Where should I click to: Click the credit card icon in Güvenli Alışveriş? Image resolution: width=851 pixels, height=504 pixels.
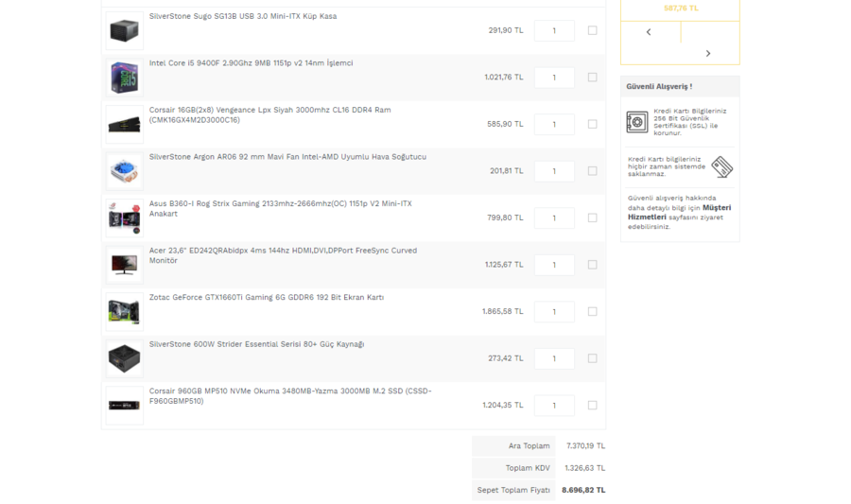(x=722, y=166)
